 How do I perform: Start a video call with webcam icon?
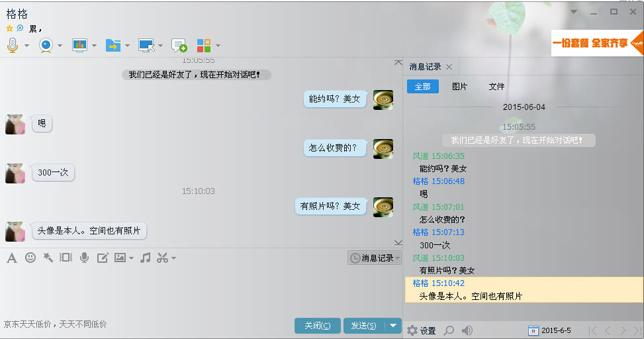point(46,45)
